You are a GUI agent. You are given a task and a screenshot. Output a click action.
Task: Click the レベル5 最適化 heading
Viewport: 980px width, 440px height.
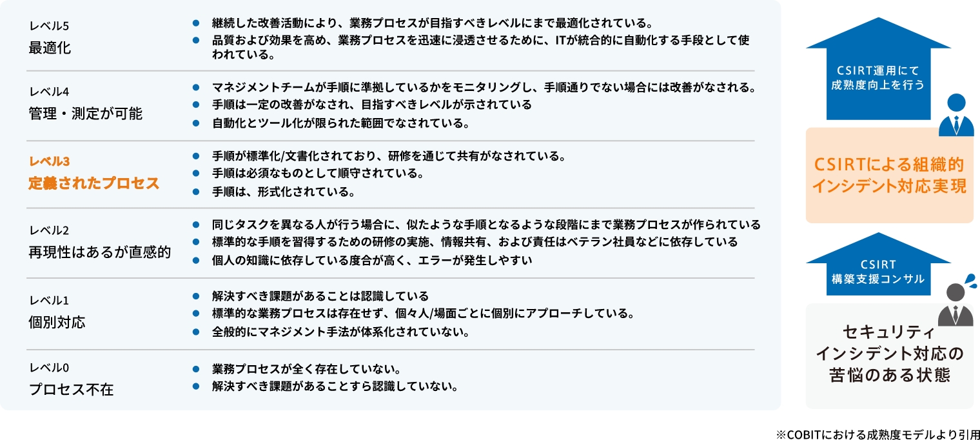(50, 39)
